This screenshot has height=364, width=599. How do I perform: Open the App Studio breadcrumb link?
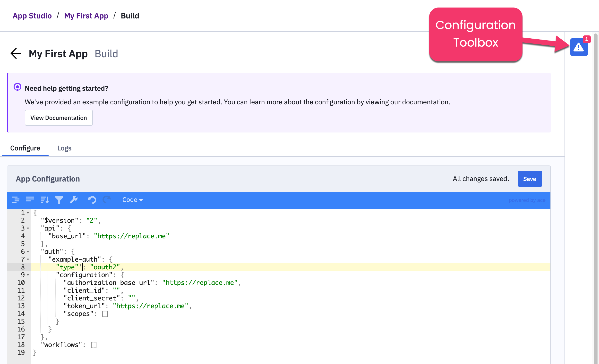(32, 16)
